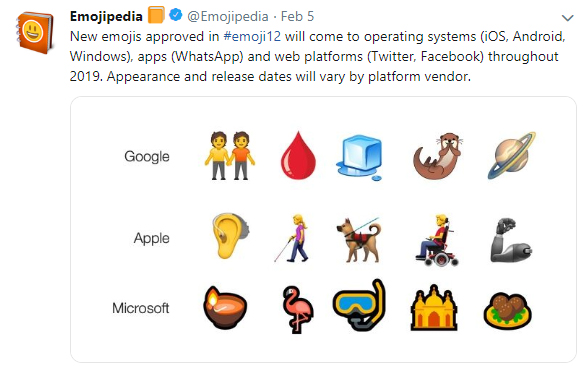Image resolution: width=583 pixels, height=366 pixels.
Task: Click the ringed planet emoji
Action: 512,155
